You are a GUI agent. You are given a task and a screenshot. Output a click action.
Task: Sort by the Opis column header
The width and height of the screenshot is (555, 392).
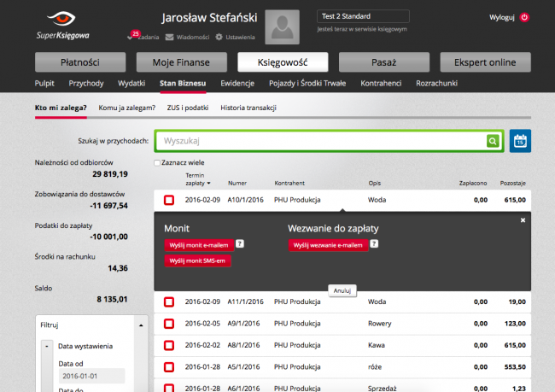click(x=375, y=183)
